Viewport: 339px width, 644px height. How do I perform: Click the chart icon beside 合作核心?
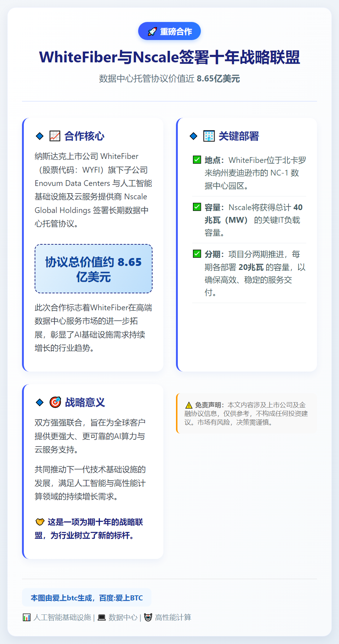coord(55,136)
